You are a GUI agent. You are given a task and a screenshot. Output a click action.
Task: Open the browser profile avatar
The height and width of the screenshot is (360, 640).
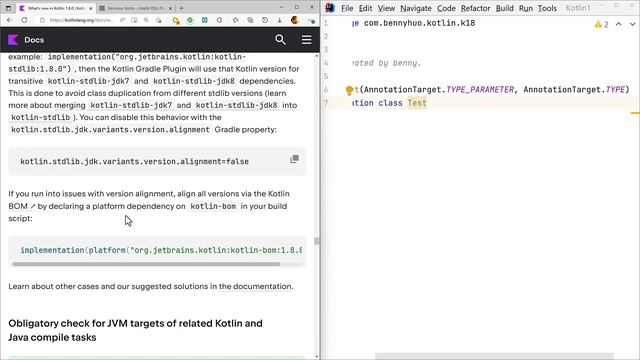point(295,20)
